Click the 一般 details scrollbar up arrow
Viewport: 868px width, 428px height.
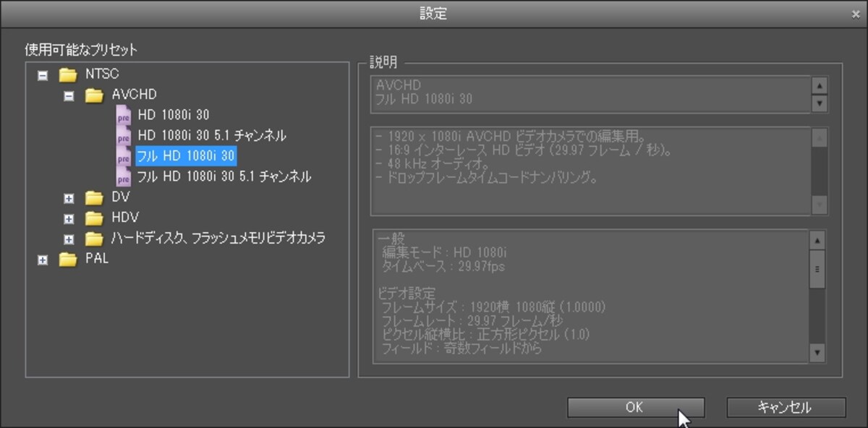[x=817, y=241]
